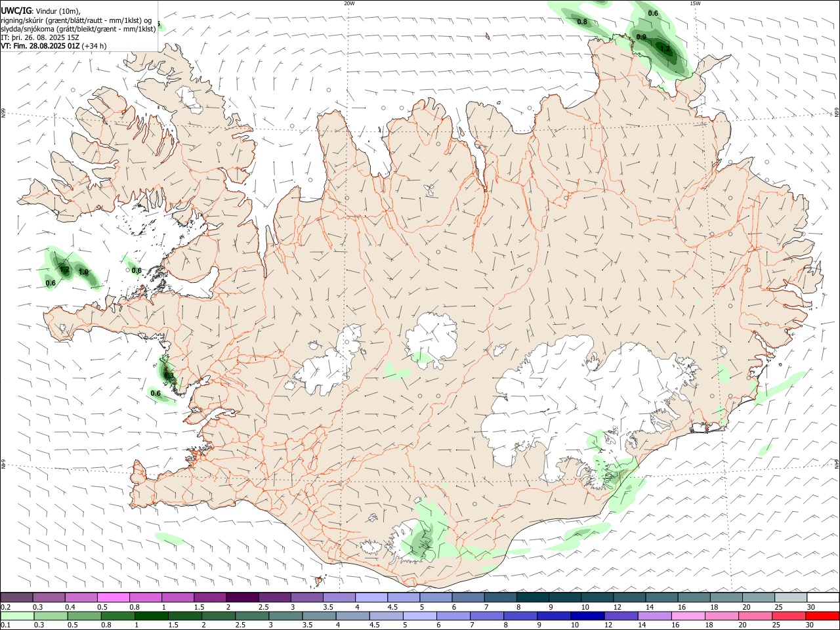
Task: Pick the white 30 swatch, upper legend row
Action: [822, 597]
